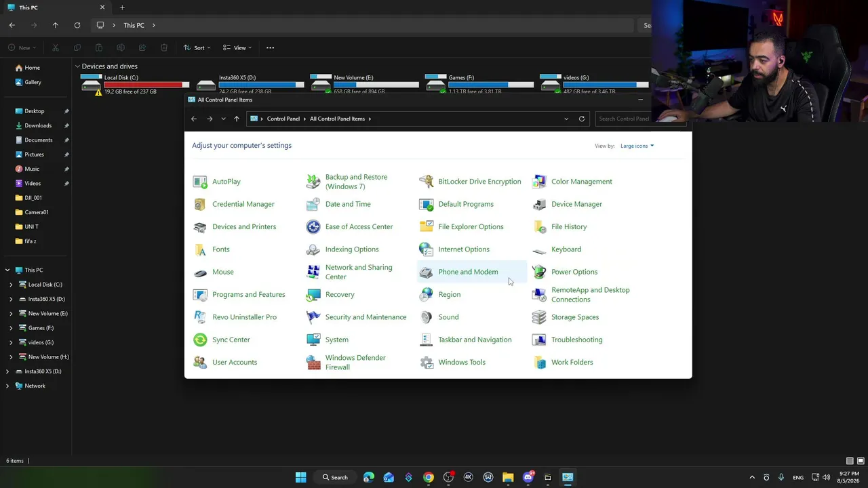Open the Sort dropdown in File Explorer

(197, 47)
